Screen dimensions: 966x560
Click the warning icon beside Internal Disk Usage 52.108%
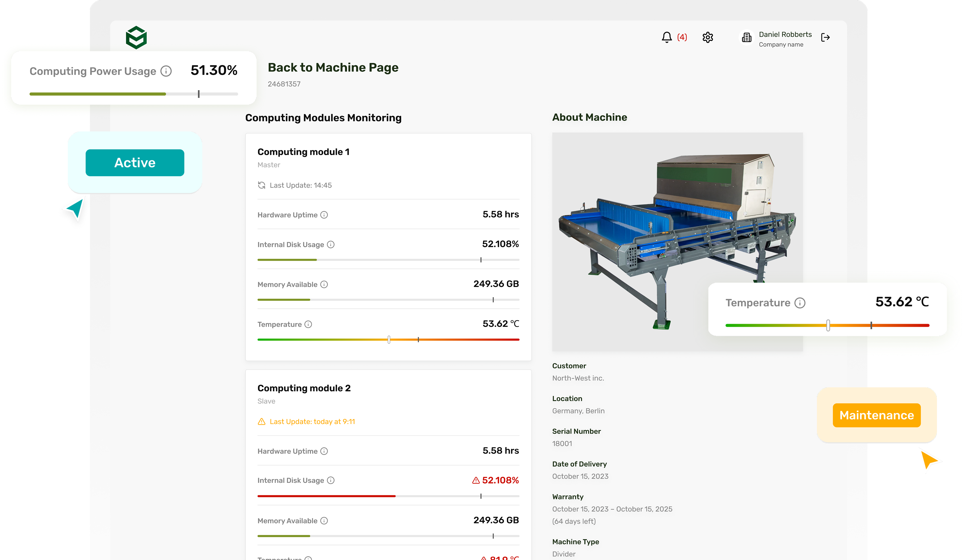pyautogui.click(x=476, y=480)
